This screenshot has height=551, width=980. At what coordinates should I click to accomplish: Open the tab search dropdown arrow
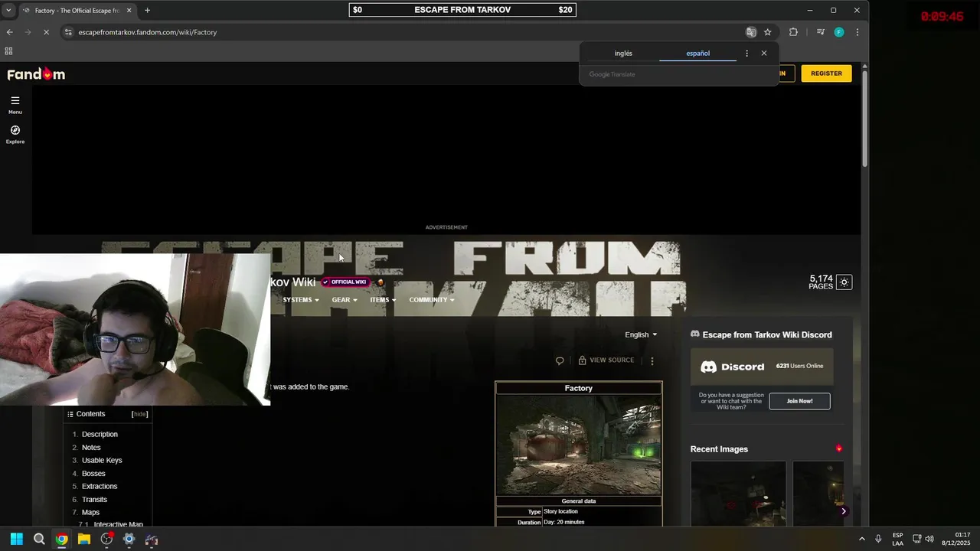click(x=8, y=10)
